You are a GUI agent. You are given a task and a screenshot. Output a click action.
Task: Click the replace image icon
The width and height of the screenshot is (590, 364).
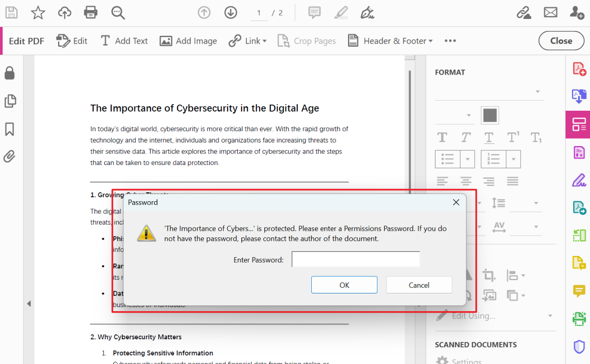(489, 295)
